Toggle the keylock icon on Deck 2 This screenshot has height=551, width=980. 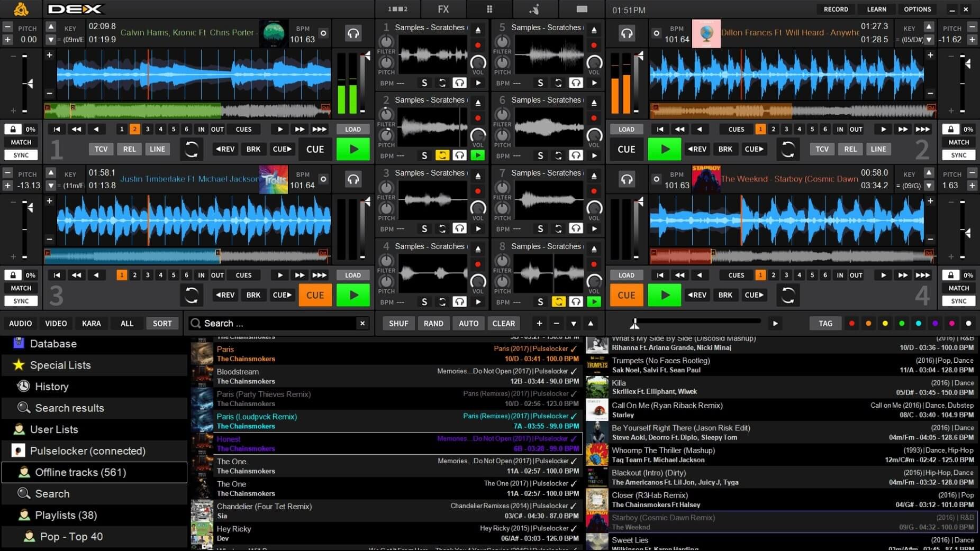950,128
